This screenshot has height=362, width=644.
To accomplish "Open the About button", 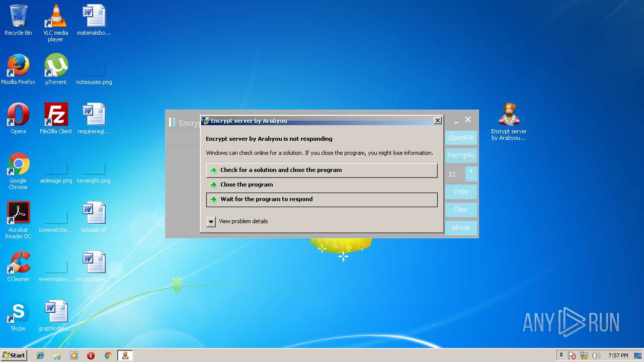I will pyautogui.click(x=461, y=228).
